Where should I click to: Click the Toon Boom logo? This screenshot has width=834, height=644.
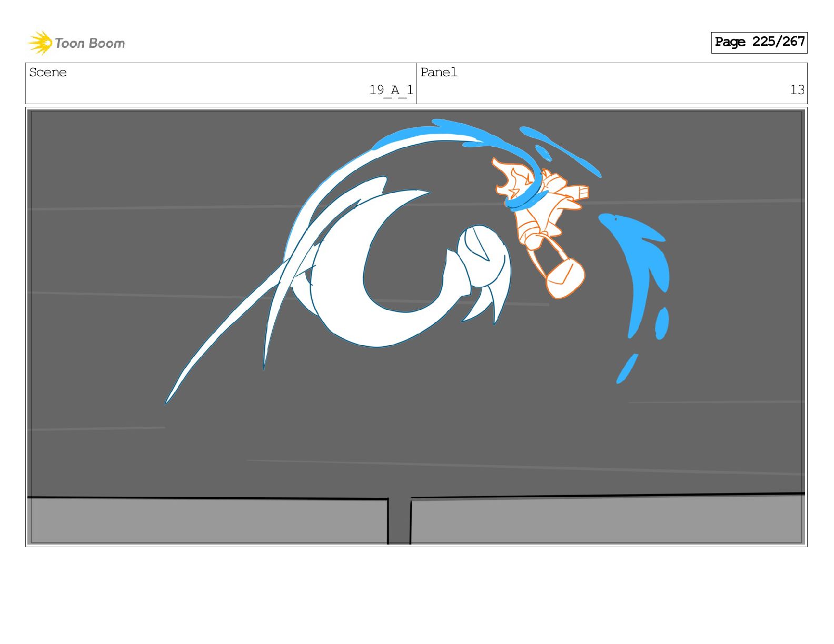(76, 43)
